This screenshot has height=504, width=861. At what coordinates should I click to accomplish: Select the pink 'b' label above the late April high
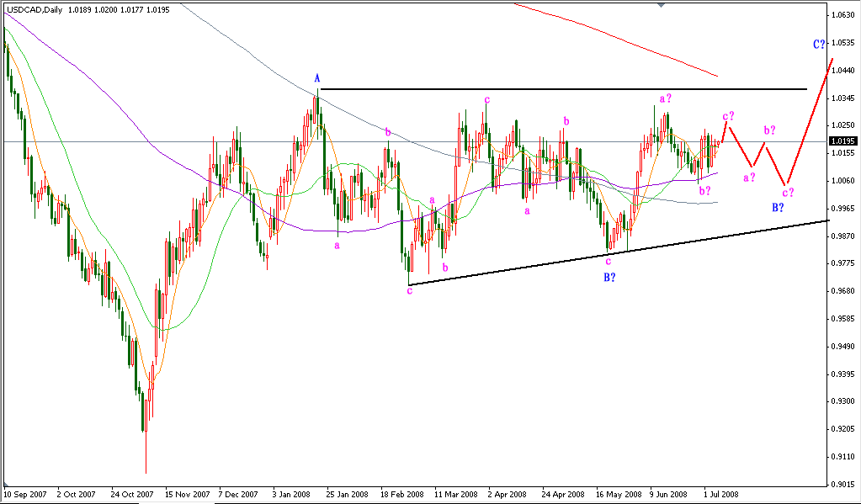[x=566, y=121]
